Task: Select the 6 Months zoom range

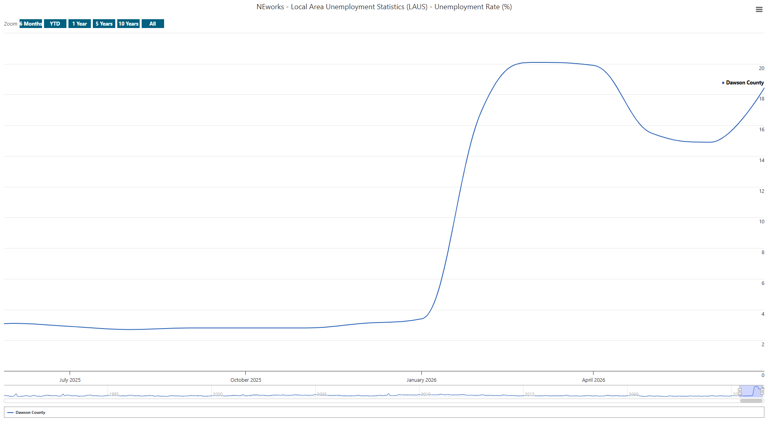Action: click(31, 24)
